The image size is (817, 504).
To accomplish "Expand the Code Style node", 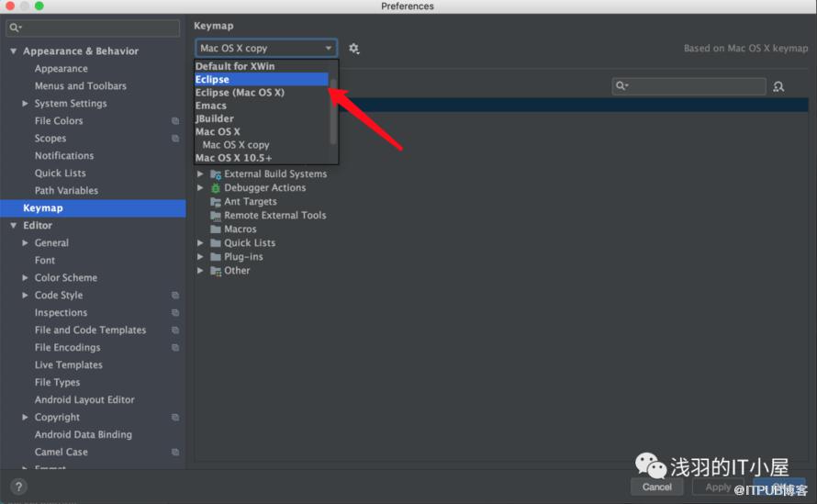I will (25, 295).
